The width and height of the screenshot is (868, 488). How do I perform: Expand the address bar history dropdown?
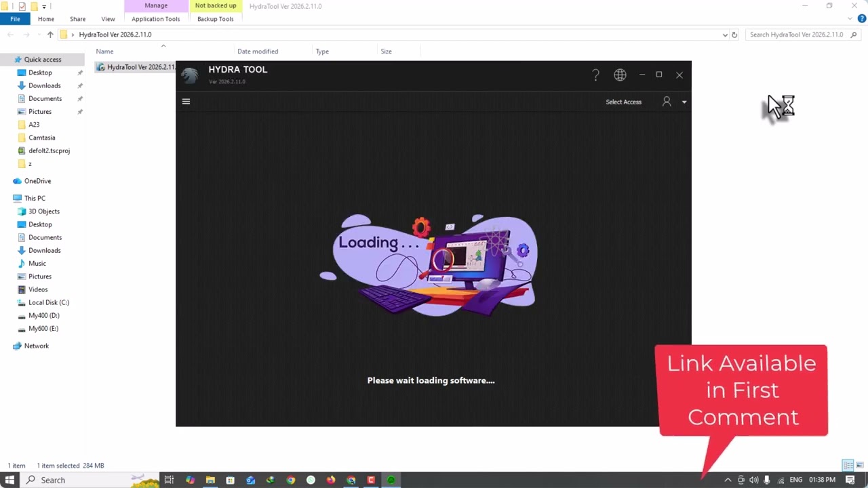[x=725, y=35]
